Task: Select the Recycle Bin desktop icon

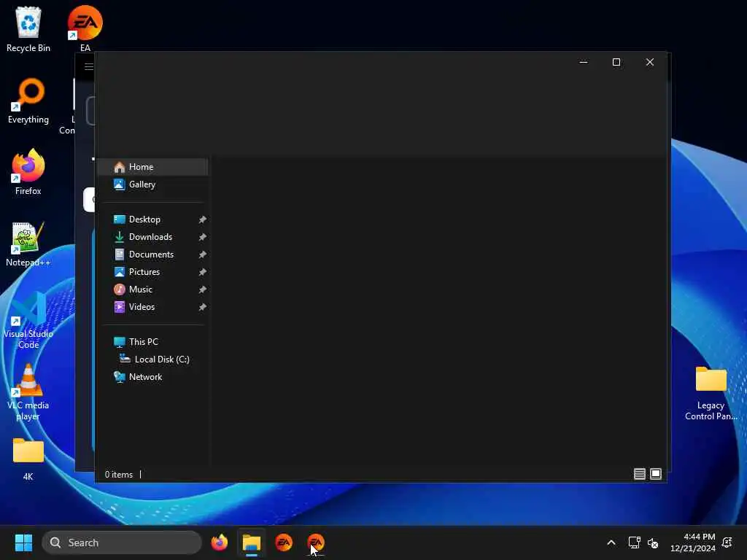Action: coord(28,29)
